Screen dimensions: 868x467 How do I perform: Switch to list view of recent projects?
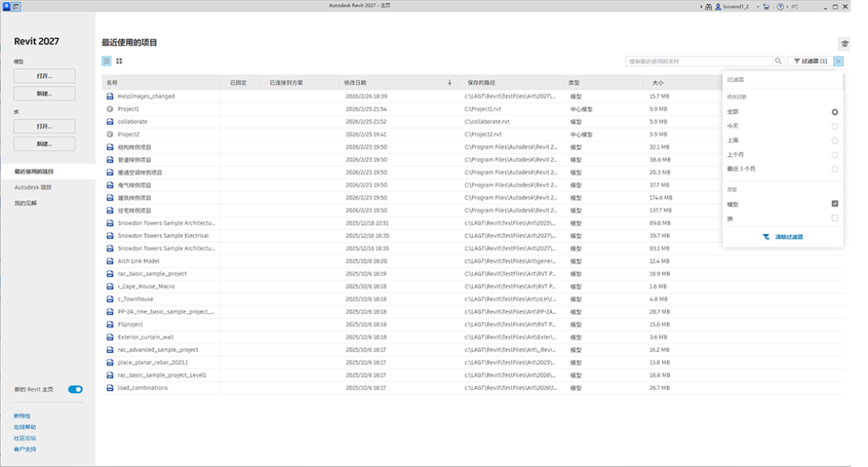(x=106, y=61)
